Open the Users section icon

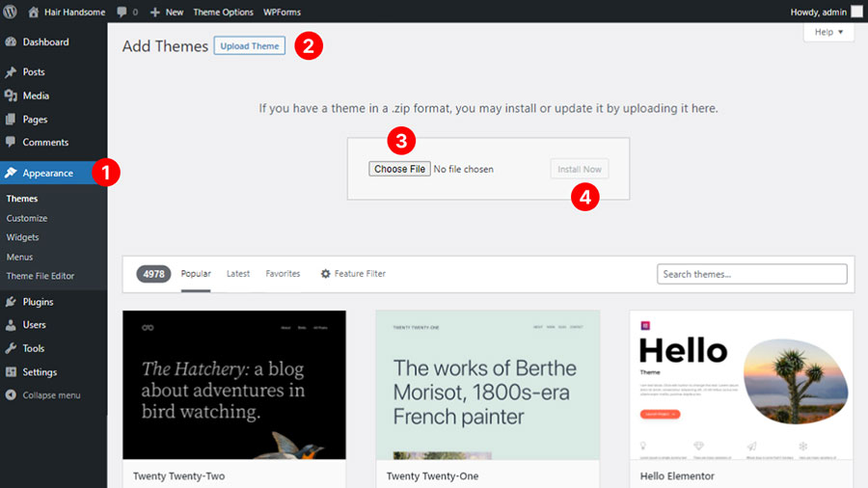[11, 325]
